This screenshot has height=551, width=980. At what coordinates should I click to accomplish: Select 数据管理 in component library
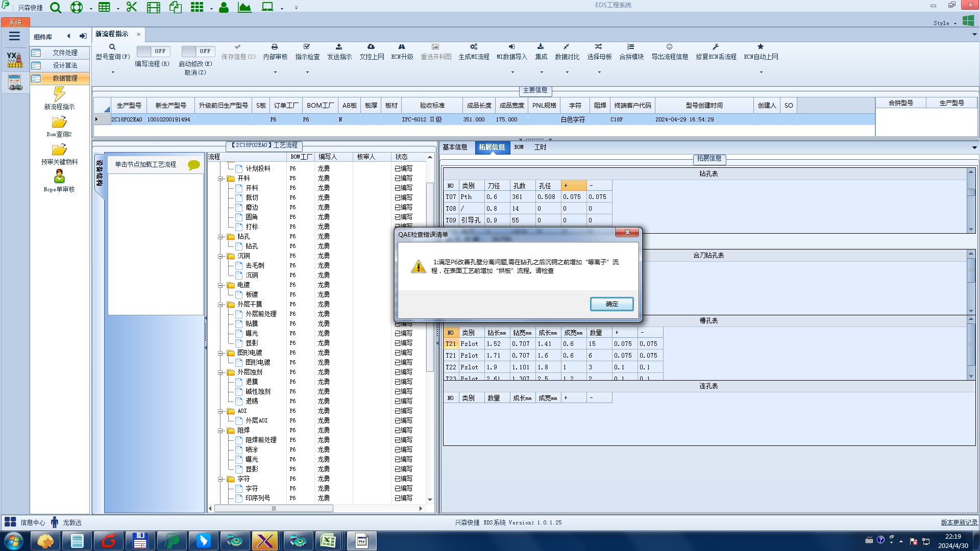pyautogui.click(x=60, y=78)
